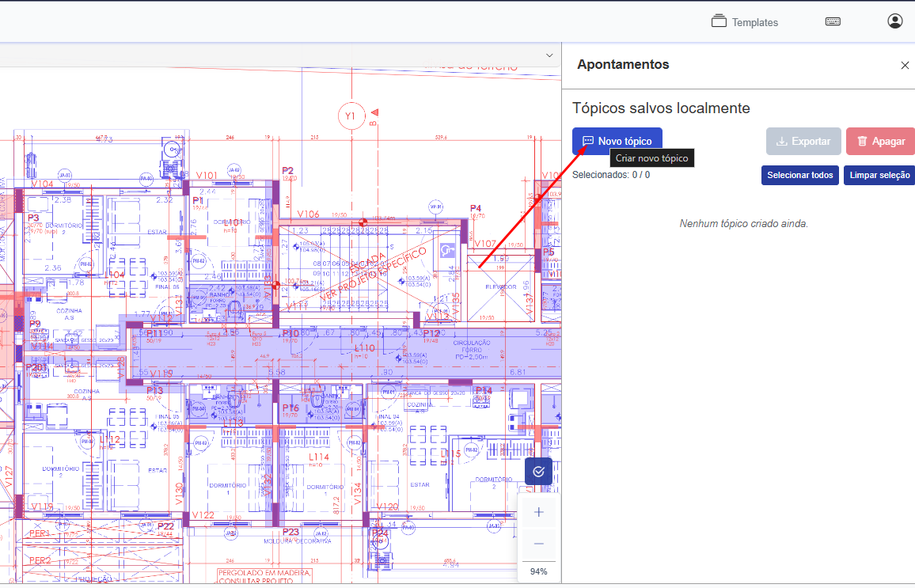This screenshot has width=915, height=588.
Task: Expand the dropdown chevron above the drawing
Action: 549,55
